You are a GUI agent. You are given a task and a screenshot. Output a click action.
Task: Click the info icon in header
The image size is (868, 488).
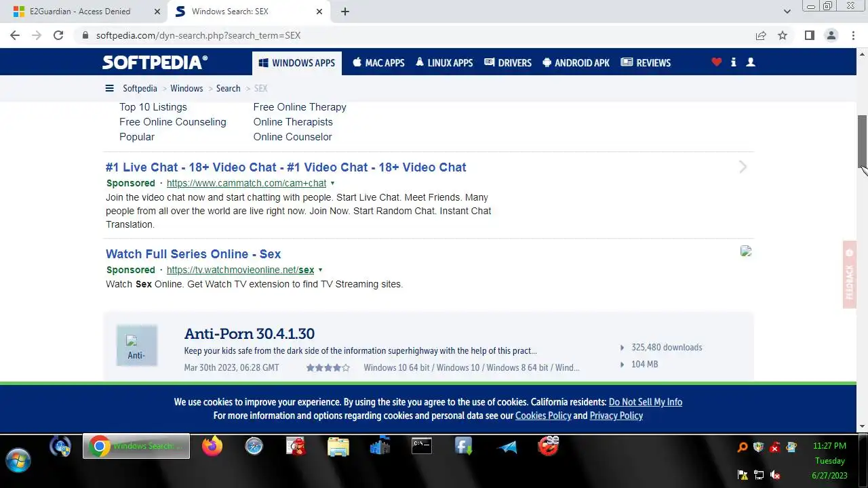(733, 62)
